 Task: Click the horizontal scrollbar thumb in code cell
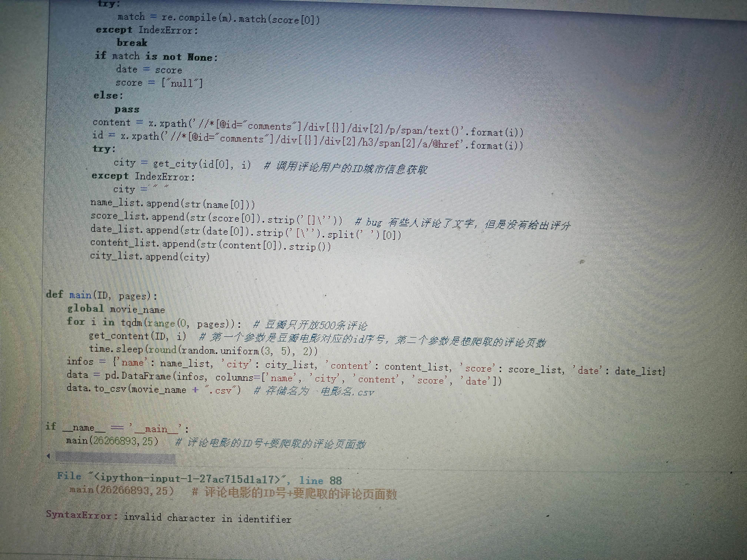(115, 458)
